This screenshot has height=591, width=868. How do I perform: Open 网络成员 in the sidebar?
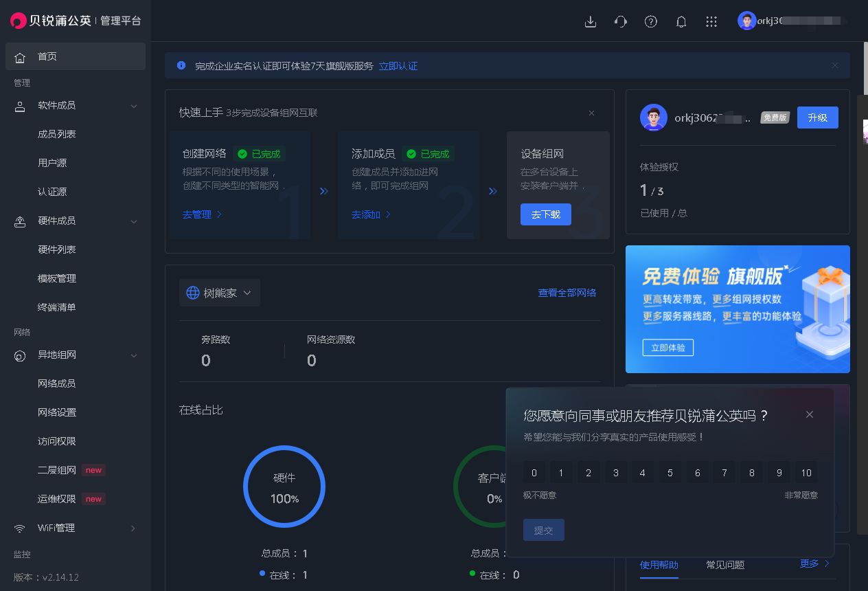pos(57,383)
